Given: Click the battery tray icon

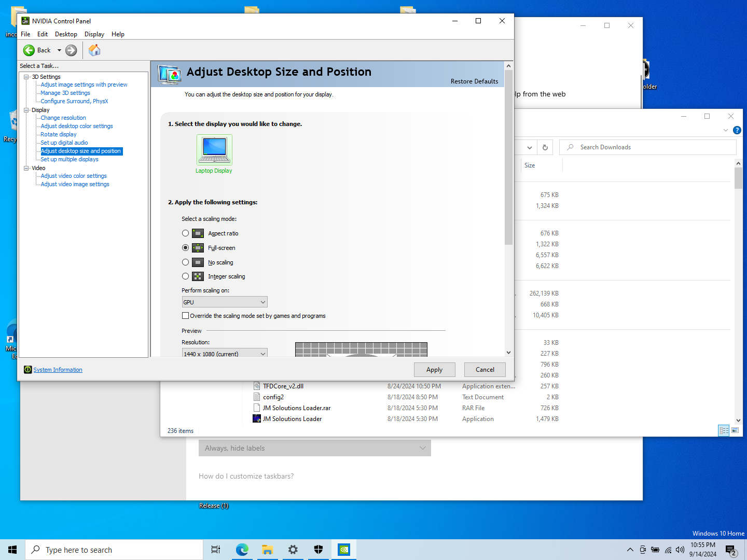Looking at the screenshot, I should tap(655, 550).
